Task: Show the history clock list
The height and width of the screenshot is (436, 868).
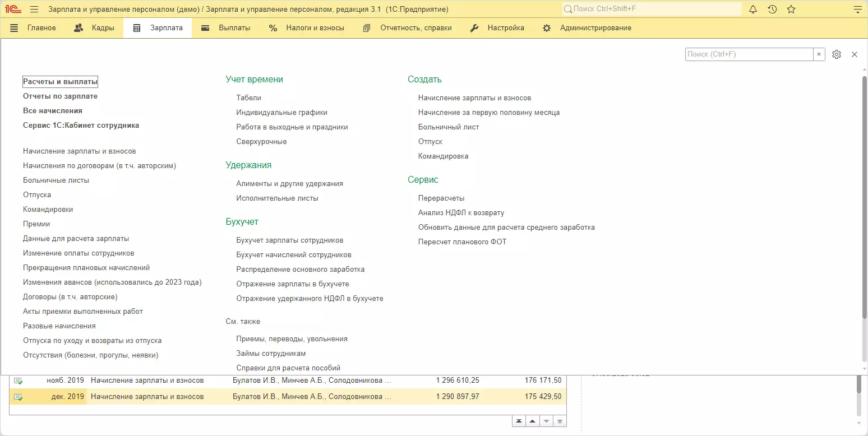Action: pos(772,10)
